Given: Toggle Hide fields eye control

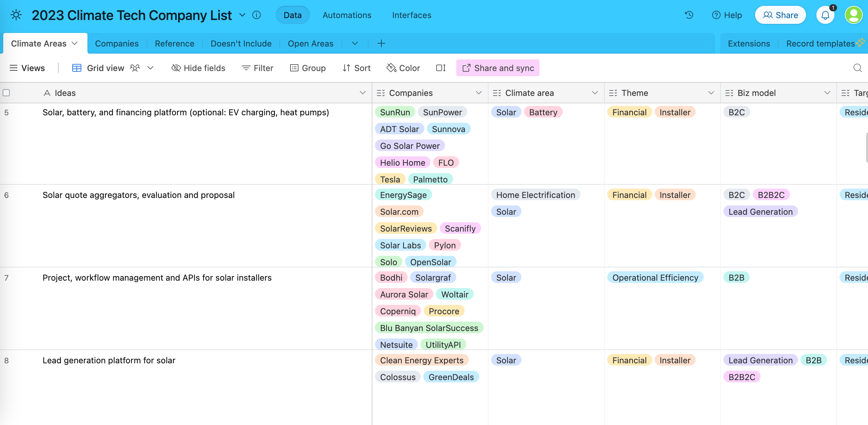Looking at the screenshot, I should pos(198,68).
